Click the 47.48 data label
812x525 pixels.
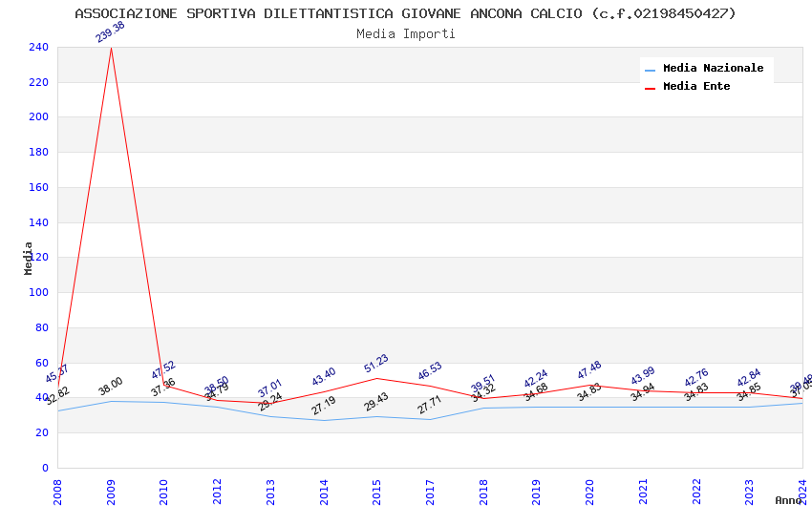(x=588, y=369)
